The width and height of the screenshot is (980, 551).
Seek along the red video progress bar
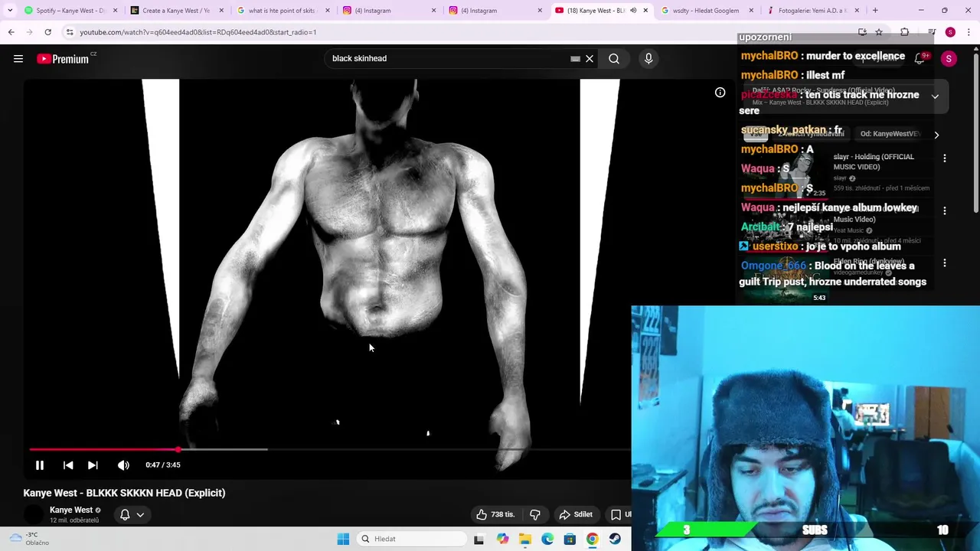pos(329,449)
